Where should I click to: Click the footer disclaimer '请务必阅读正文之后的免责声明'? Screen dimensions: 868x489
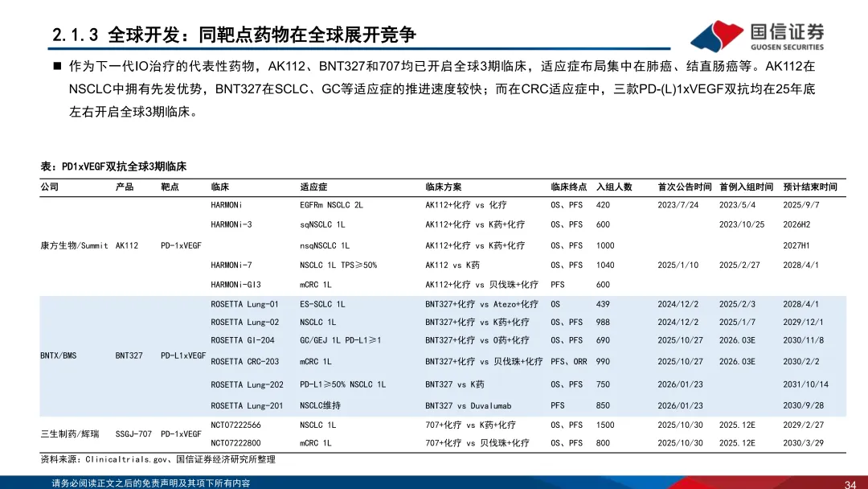coord(150,483)
